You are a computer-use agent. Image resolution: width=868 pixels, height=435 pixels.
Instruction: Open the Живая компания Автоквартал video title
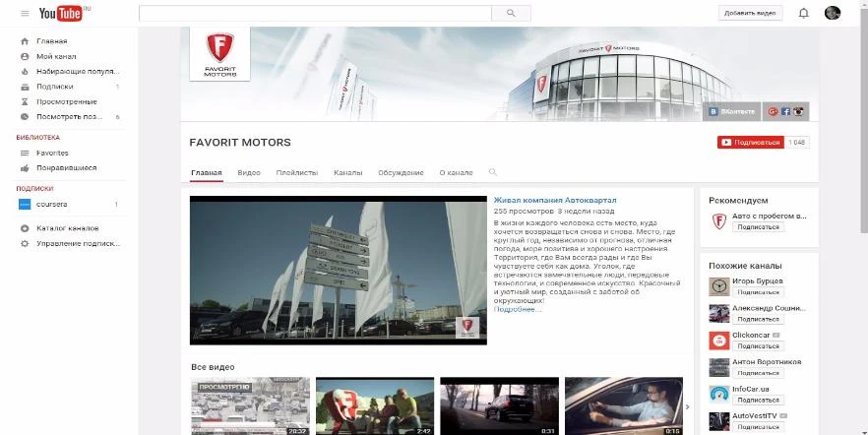[554, 200]
